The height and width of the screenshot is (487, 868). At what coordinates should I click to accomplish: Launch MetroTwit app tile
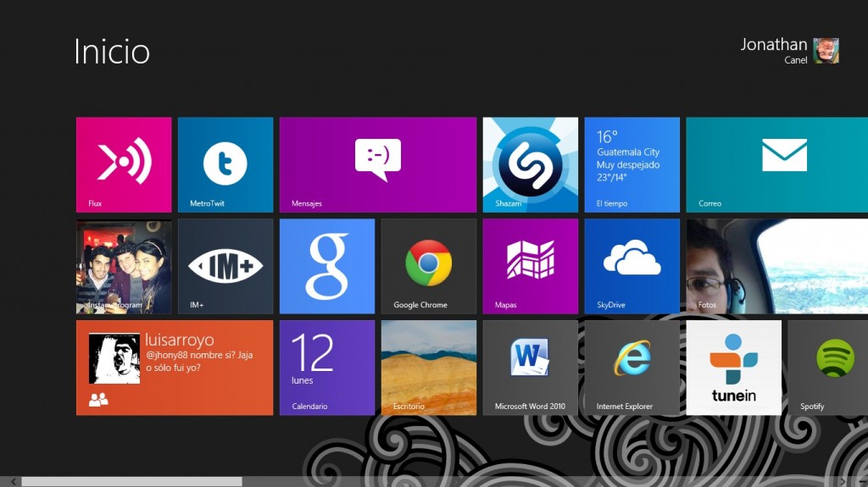click(225, 164)
